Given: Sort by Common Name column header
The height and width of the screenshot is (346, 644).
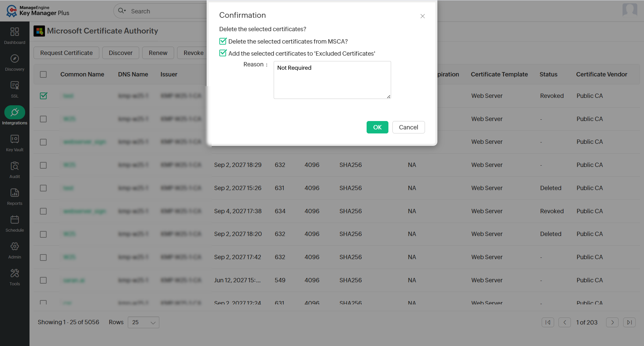Looking at the screenshot, I should tap(82, 74).
